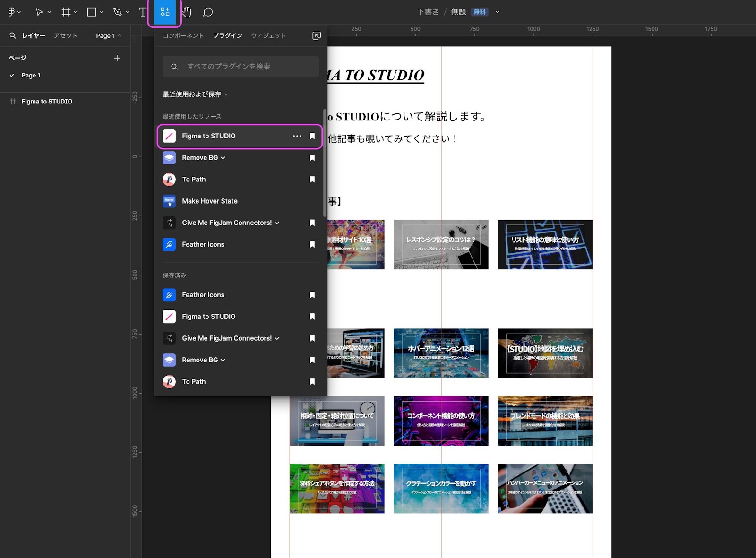Toggle bookmark for recent Remove BG
This screenshot has width=756, height=558.
coord(312,158)
